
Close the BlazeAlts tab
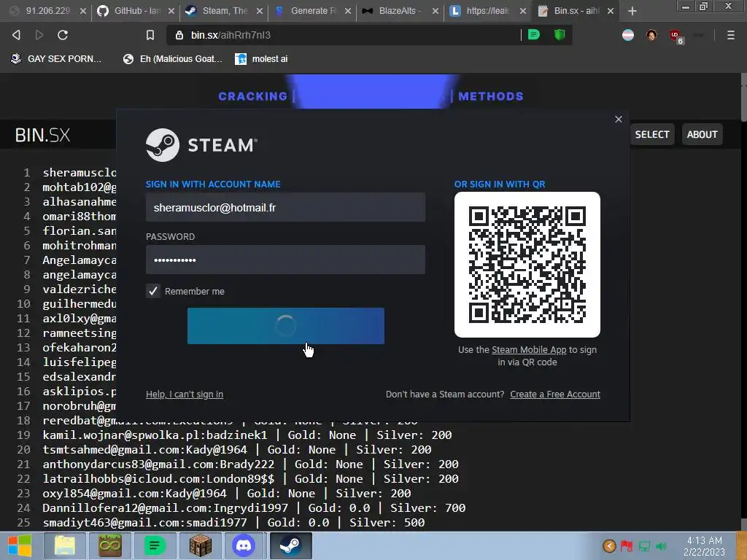436,10
